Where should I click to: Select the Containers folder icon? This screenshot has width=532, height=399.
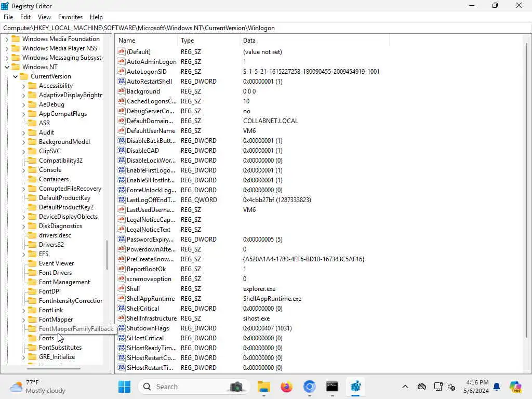(x=32, y=179)
